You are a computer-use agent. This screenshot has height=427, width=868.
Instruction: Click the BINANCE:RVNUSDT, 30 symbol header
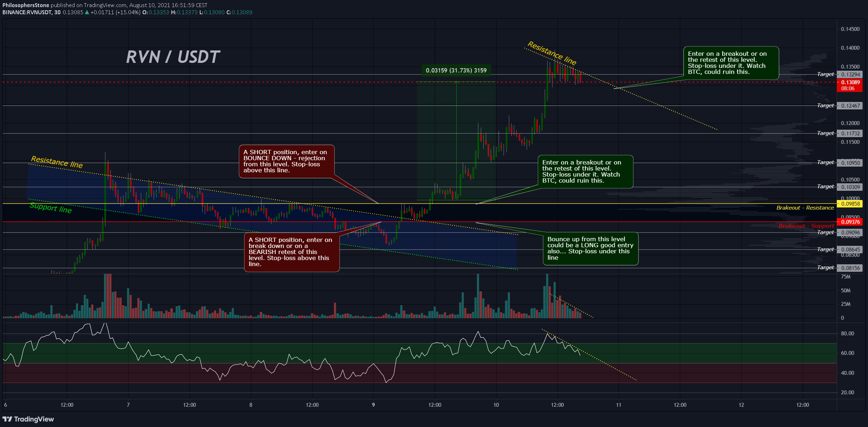pos(32,12)
